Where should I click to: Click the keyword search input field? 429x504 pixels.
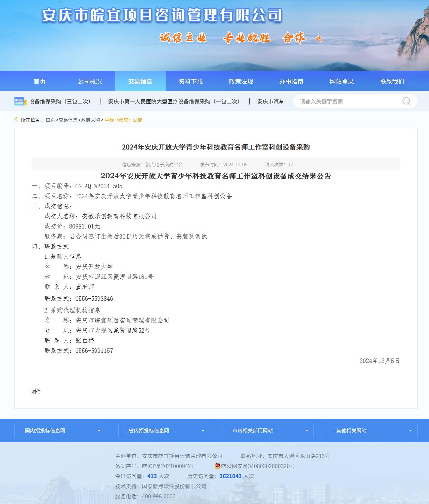pyautogui.click(x=348, y=101)
